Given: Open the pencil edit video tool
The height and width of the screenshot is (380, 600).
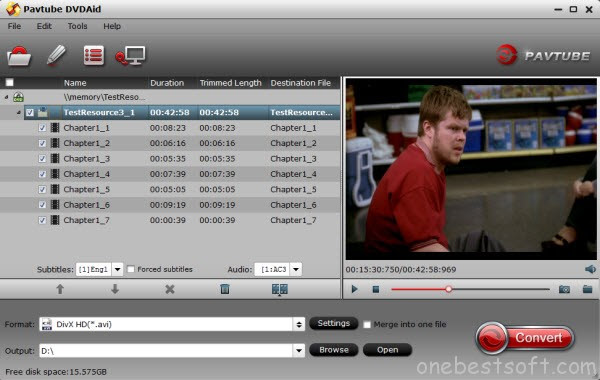Looking at the screenshot, I should [56, 55].
